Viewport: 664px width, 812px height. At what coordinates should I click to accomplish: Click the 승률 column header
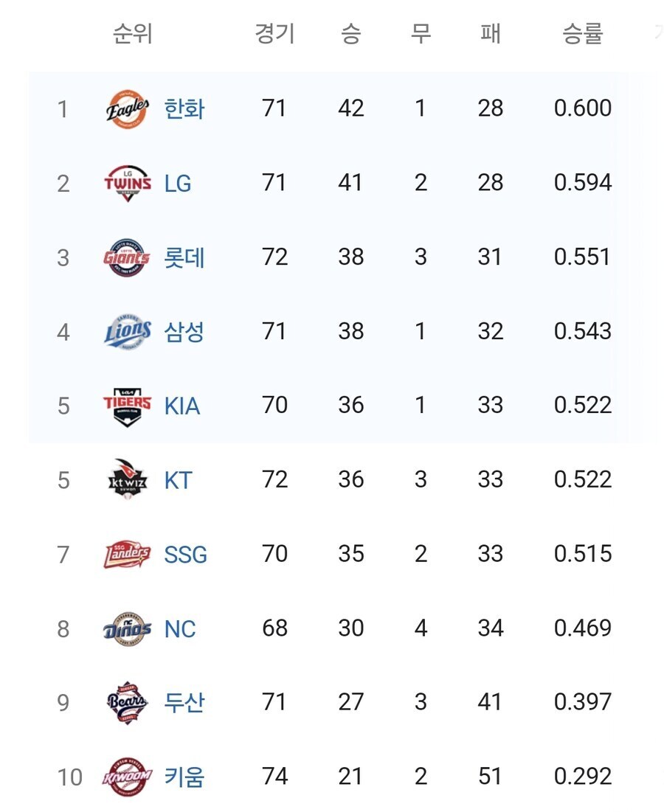click(x=583, y=34)
